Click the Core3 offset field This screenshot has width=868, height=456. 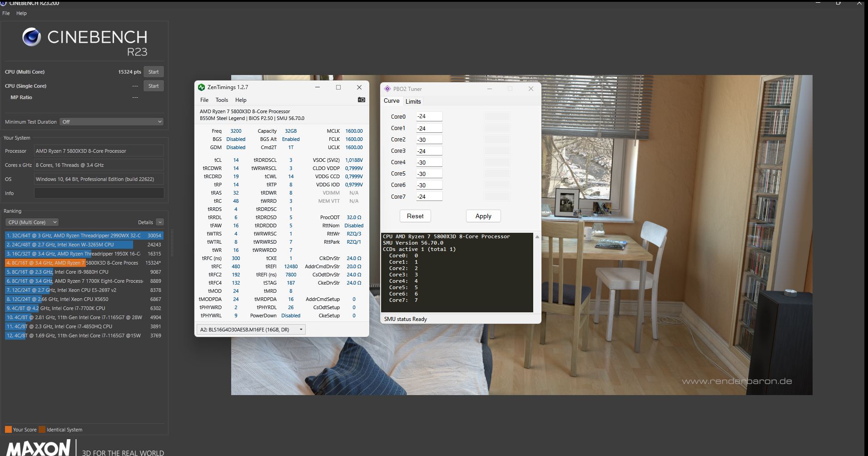[429, 151]
